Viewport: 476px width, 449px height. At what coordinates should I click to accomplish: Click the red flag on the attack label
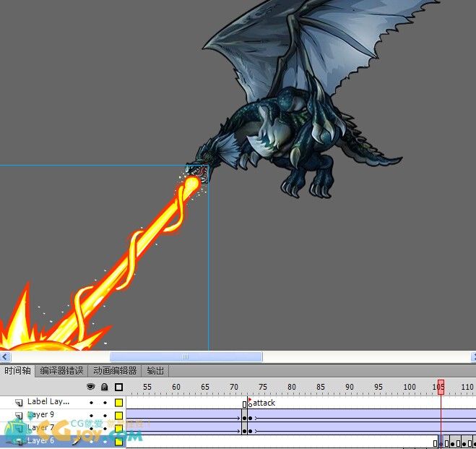(250, 400)
